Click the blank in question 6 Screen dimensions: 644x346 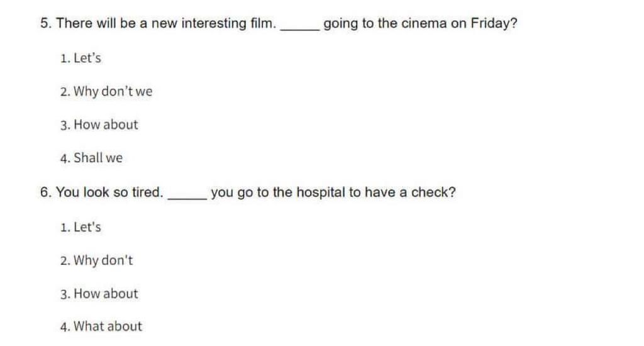click(x=187, y=196)
